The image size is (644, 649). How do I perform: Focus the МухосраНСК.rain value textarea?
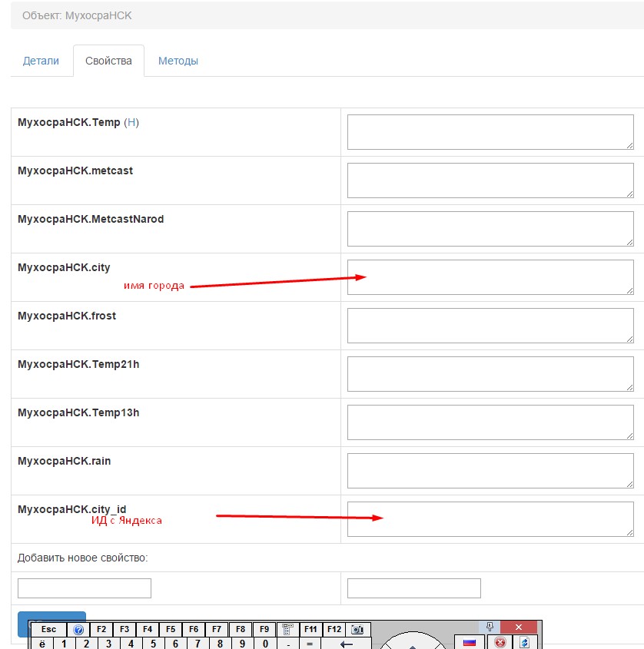490,471
